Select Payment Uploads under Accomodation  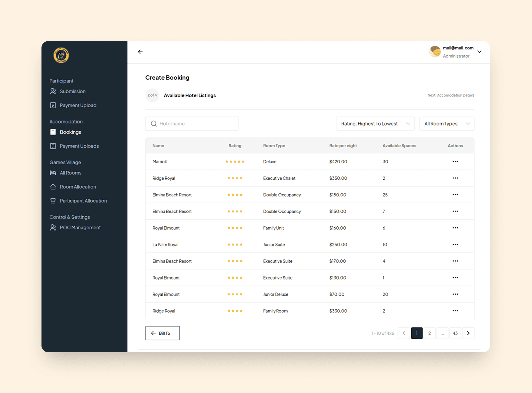(79, 146)
